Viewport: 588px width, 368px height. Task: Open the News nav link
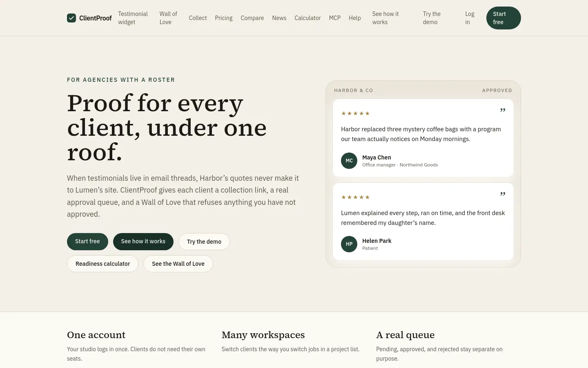[279, 18]
